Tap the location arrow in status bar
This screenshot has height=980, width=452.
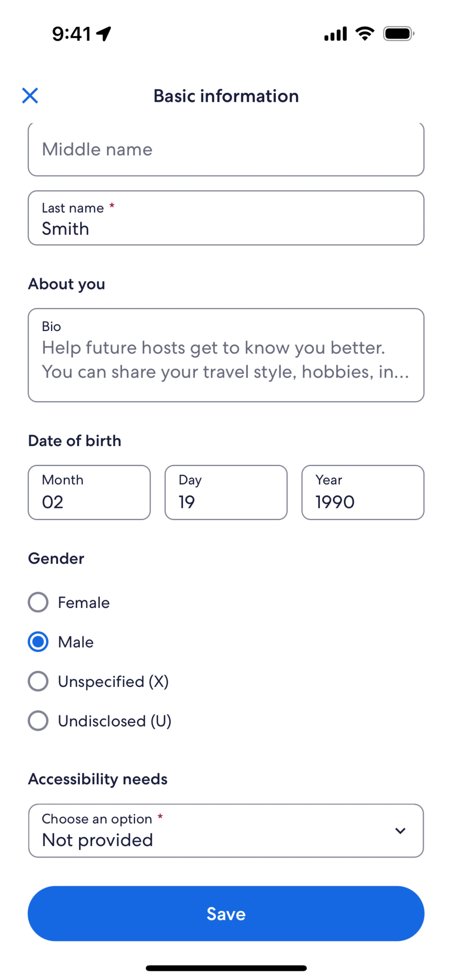tap(104, 34)
